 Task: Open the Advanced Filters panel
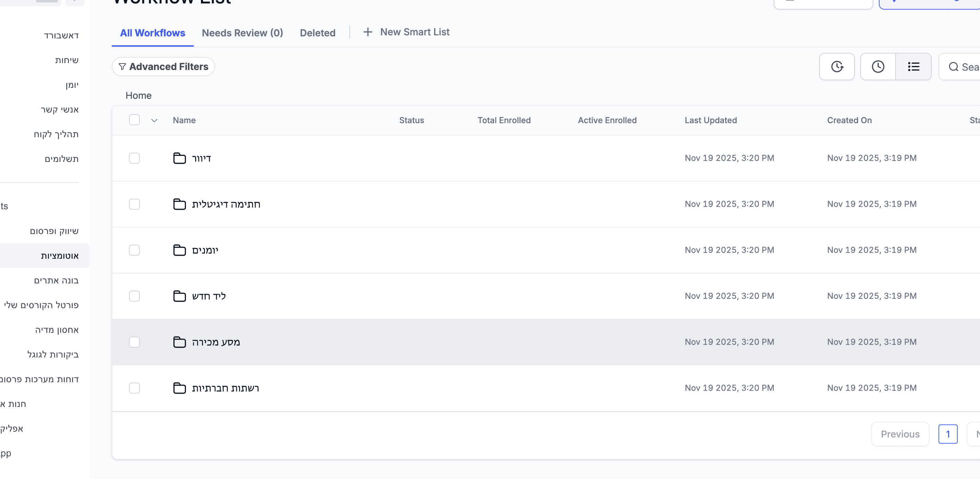point(163,67)
